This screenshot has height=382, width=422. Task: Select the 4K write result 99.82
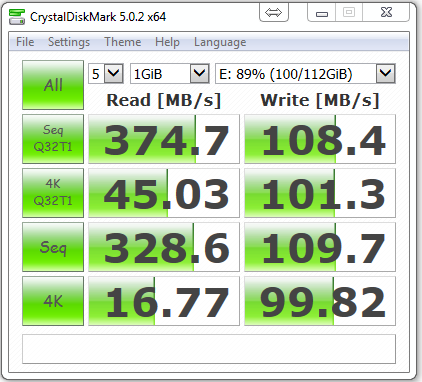320,301
